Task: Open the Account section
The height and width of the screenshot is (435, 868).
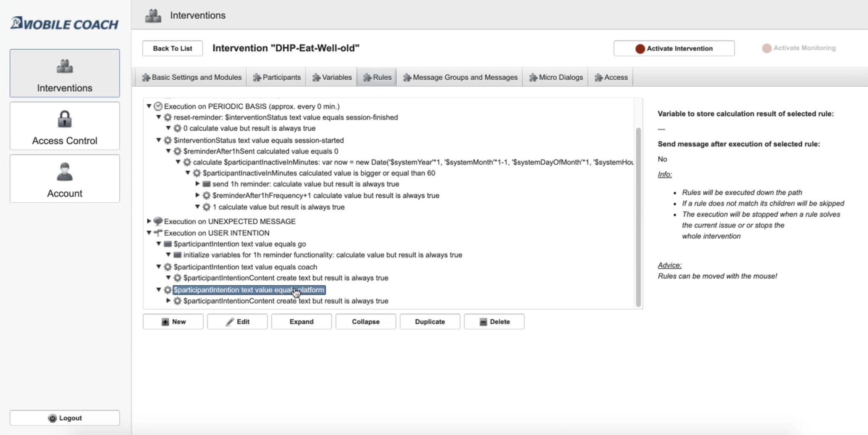Action: [x=65, y=178]
